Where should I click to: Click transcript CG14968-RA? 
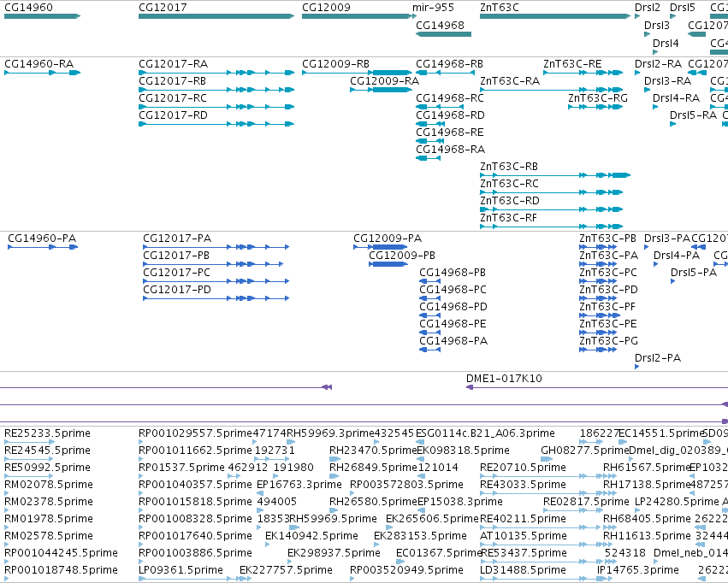[x=450, y=150]
